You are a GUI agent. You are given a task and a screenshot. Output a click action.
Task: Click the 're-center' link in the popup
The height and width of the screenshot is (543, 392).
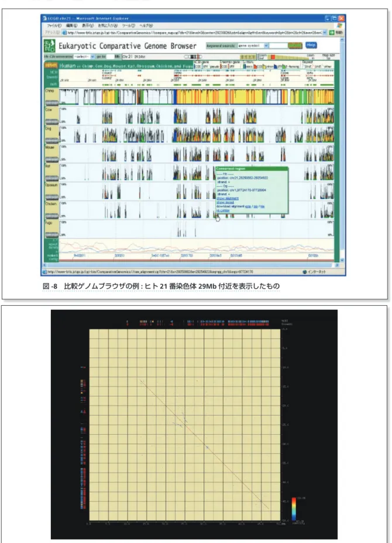point(223,210)
